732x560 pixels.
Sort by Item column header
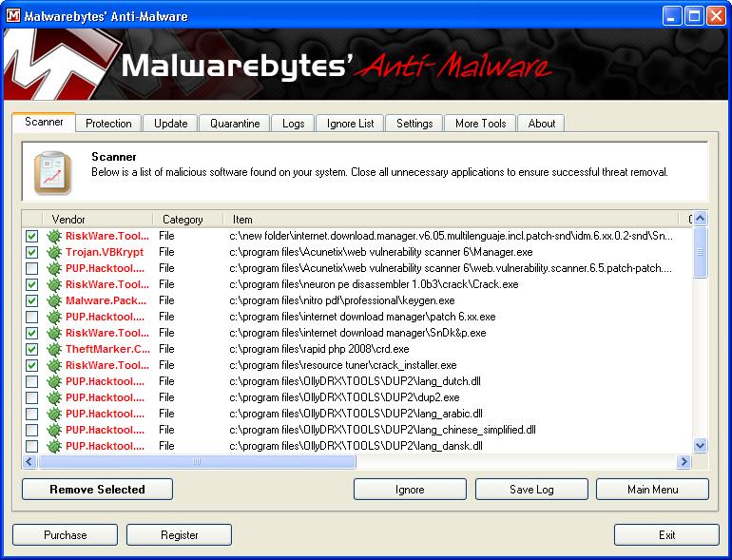pyautogui.click(x=451, y=219)
